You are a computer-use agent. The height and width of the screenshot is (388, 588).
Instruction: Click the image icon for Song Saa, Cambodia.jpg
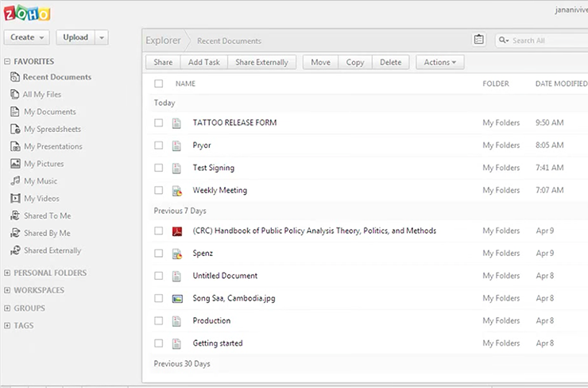tap(178, 299)
